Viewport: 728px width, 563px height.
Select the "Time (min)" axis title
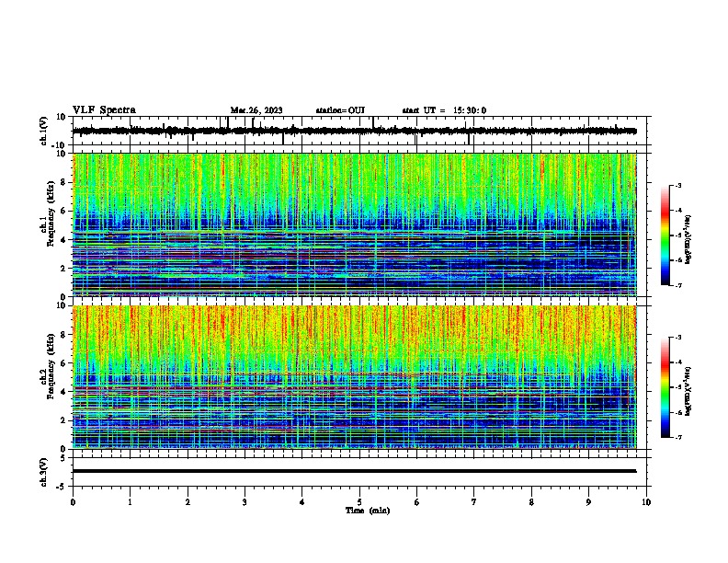coord(368,511)
